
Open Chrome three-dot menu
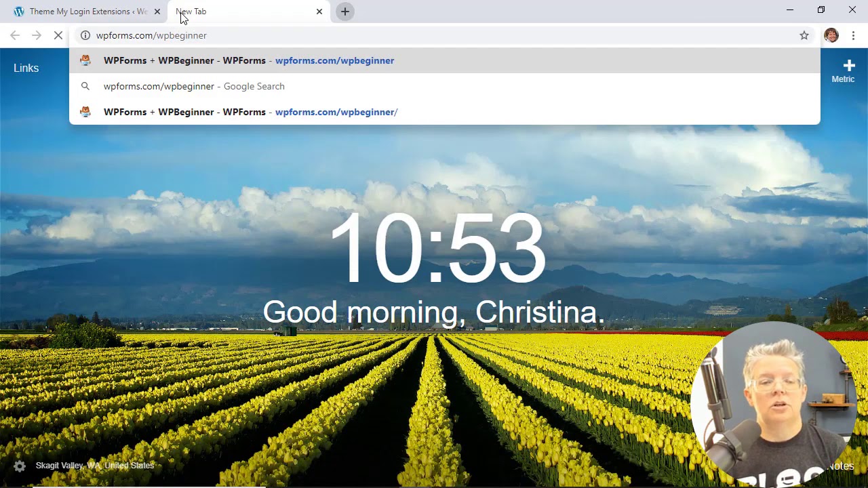tap(853, 35)
